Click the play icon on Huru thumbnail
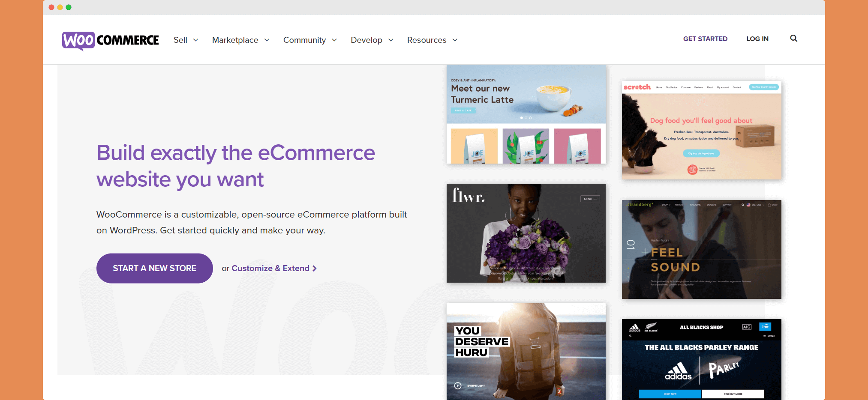The height and width of the screenshot is (400, 868). point(458,385)
